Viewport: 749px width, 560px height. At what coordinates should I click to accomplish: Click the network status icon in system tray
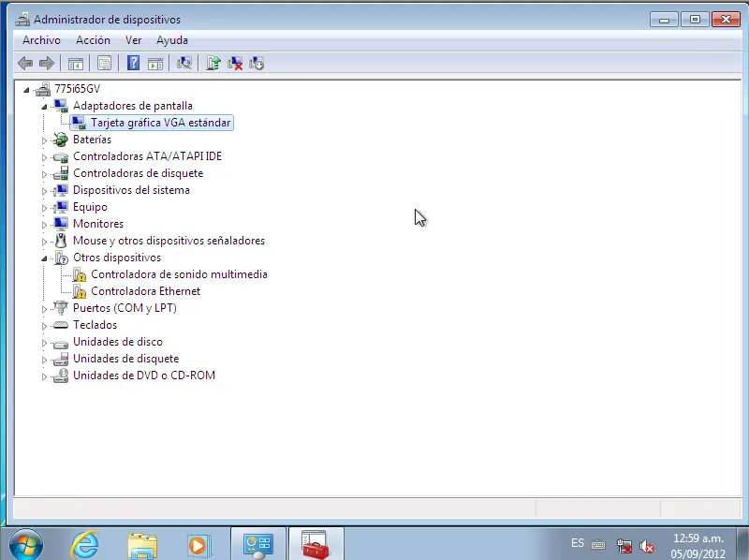coord(624,546)
